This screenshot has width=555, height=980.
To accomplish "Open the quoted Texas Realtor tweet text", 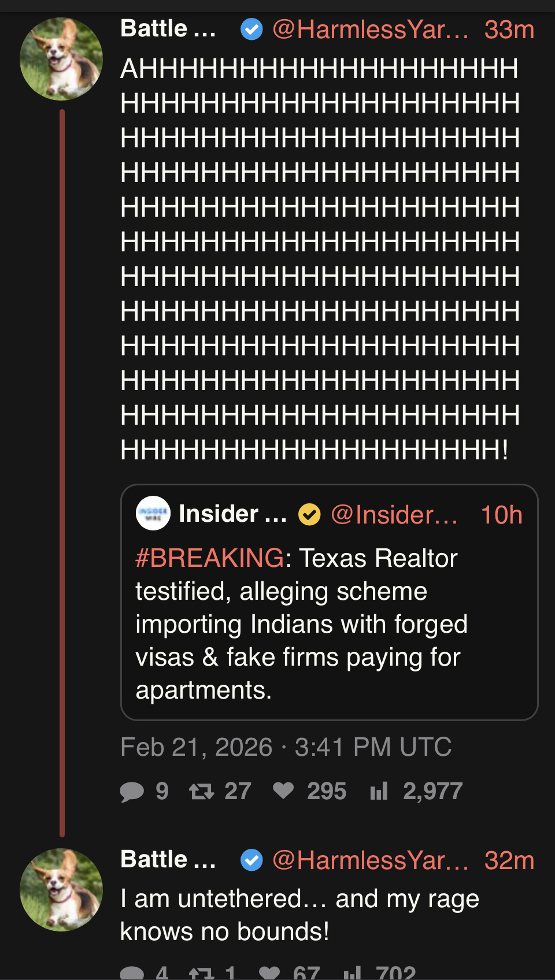I will (301, 625).
